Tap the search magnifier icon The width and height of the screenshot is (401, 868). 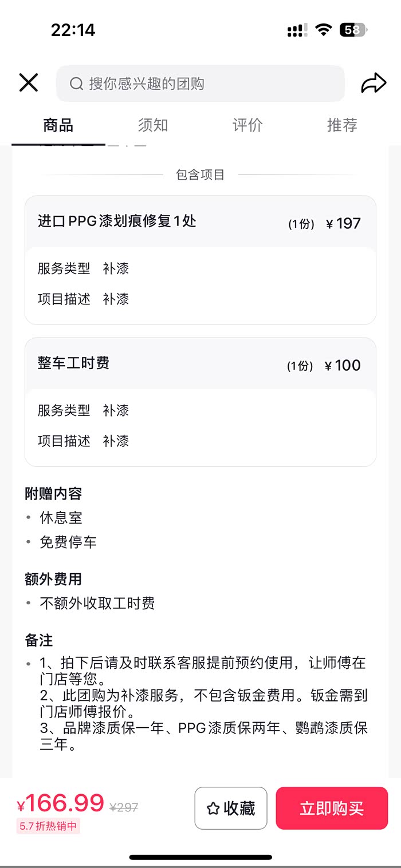click(76, 84)
